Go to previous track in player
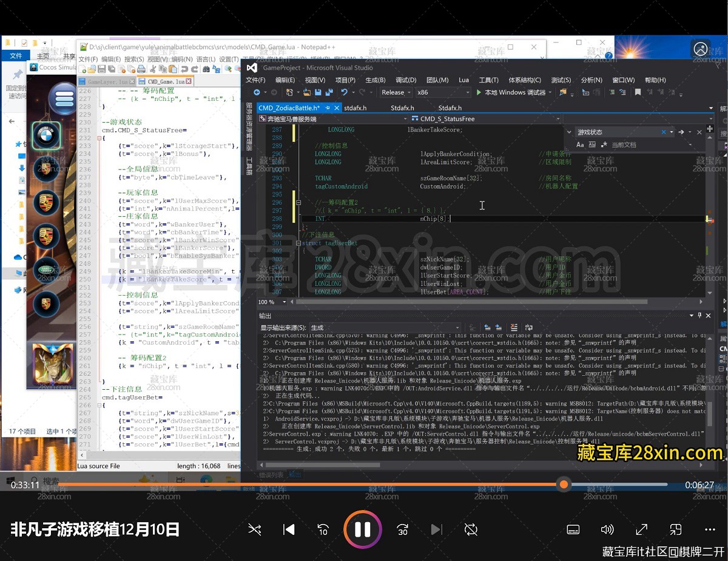Screen dimensions: 728x561 tap(289, 529)
